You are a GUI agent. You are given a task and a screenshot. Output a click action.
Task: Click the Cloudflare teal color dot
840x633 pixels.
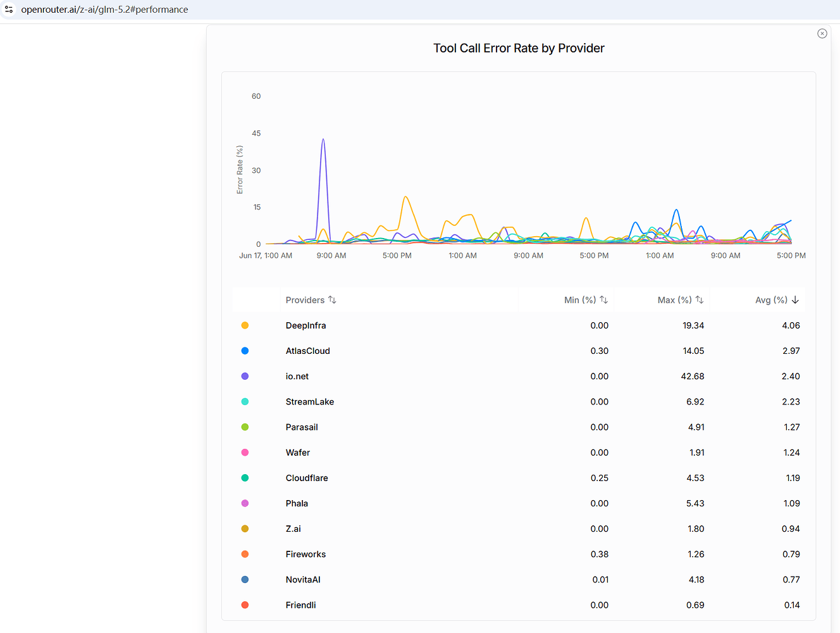245,478
